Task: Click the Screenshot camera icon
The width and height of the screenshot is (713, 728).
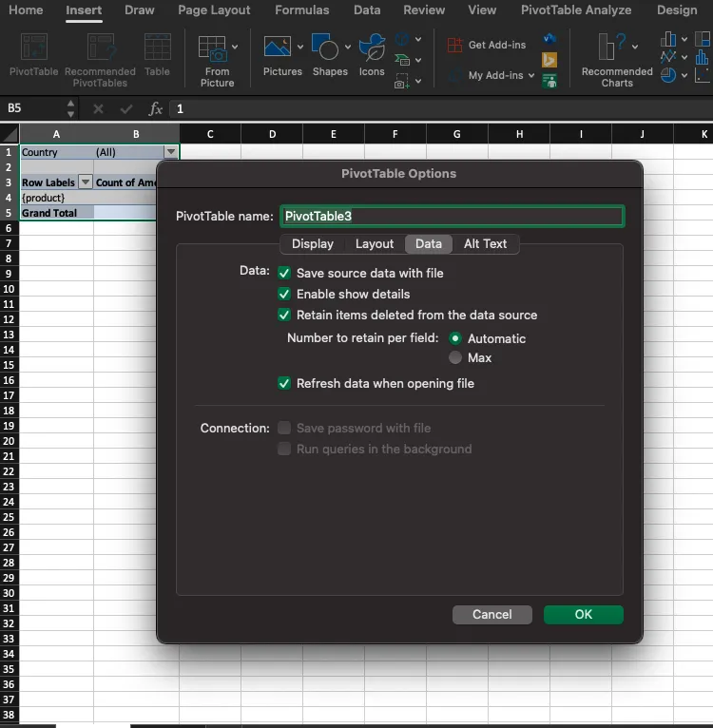Action: (402, 81)
